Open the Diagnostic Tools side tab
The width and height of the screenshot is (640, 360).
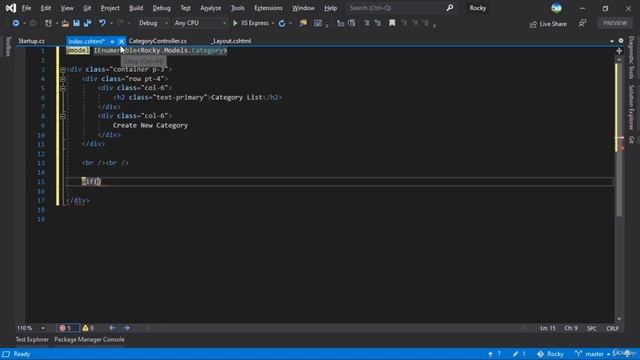pyautogui.click(x=631, y=58)
